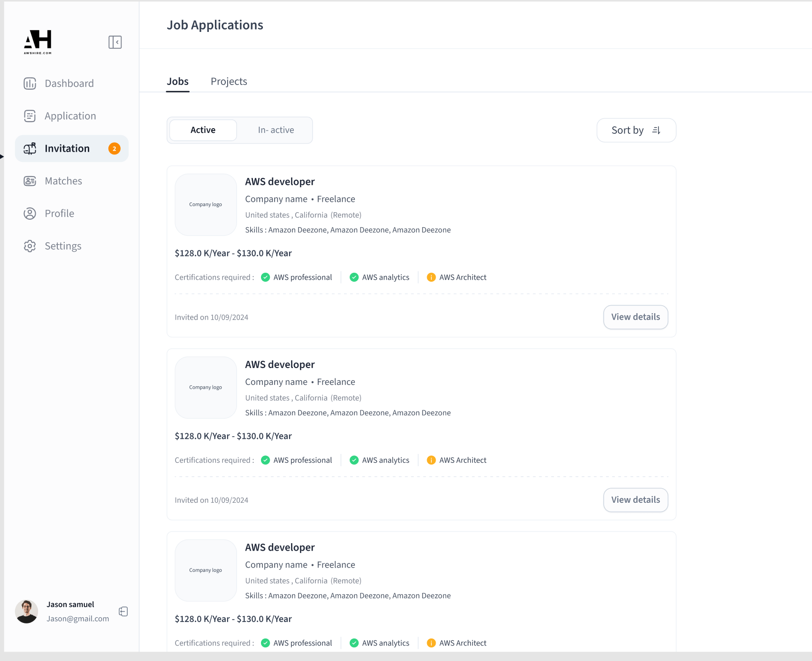
Task: Click the Dashboard chart icon
Action: (30, 84)
